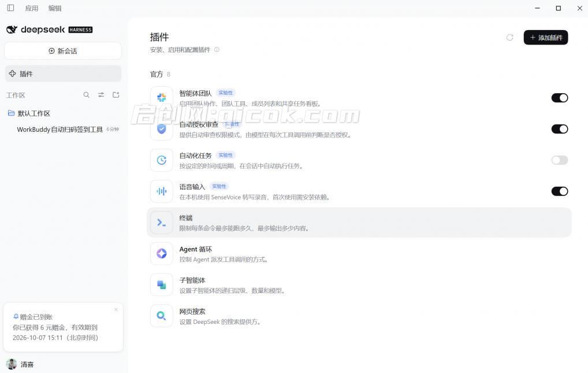Disable 语音输入 toggle
The image size is (588, 373).
(560, 191)
